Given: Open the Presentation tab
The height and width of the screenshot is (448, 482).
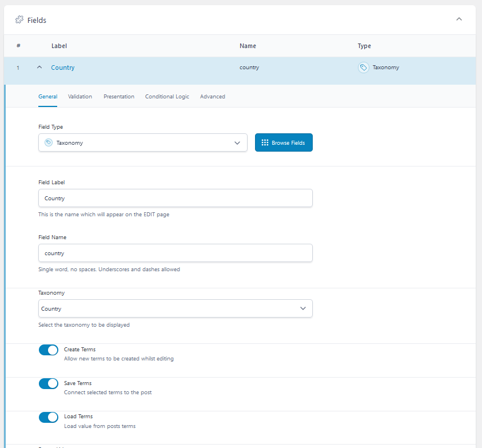Looking at the screenshot, I should click(119, 97).
